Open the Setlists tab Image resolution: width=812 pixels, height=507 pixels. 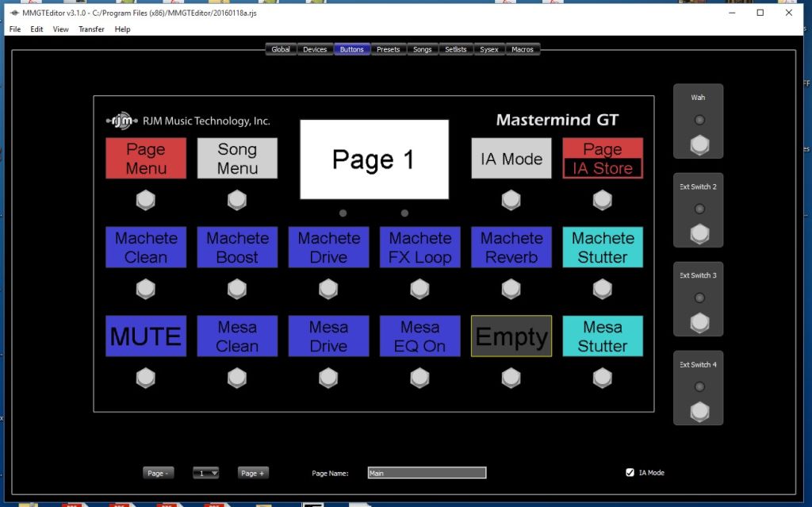pyautogui.click(x=456, y=49)
